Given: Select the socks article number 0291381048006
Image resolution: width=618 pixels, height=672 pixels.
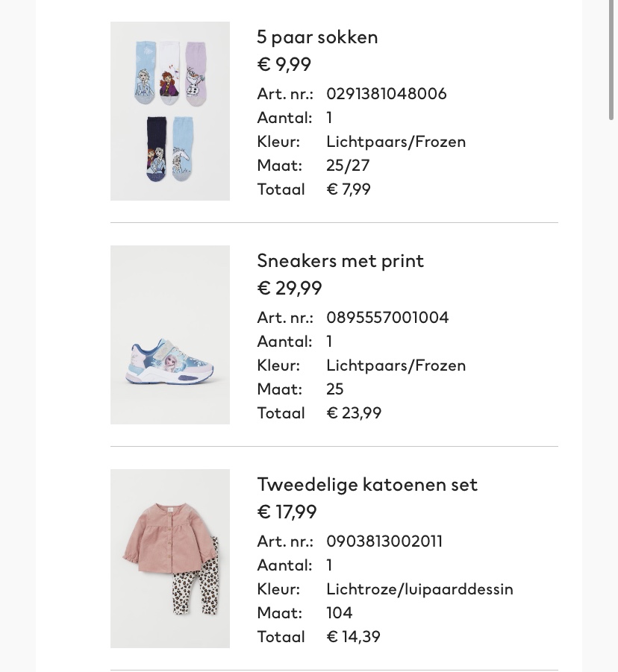Looking at the screenshot, I should [x=387, y=94].
